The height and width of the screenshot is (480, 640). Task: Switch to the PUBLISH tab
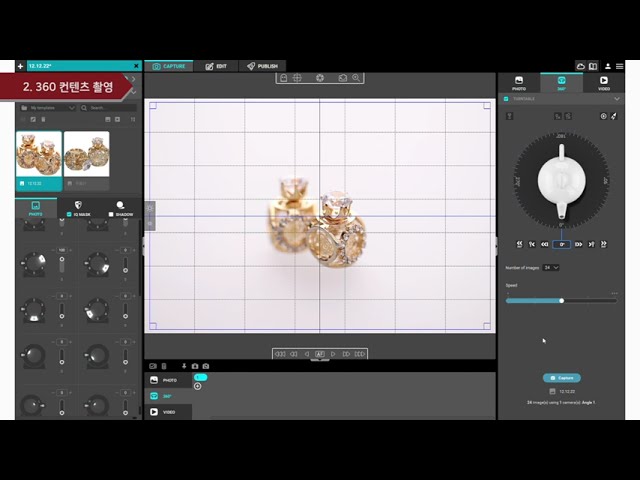(262, 66)
